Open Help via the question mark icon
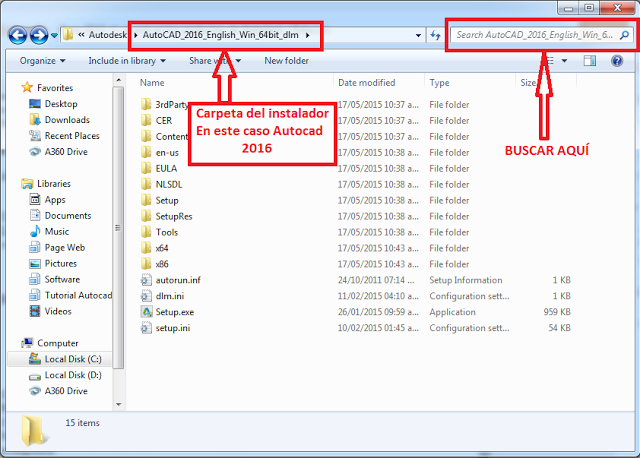The height and width of the screenshot is (458, 640). pos(617,61)
